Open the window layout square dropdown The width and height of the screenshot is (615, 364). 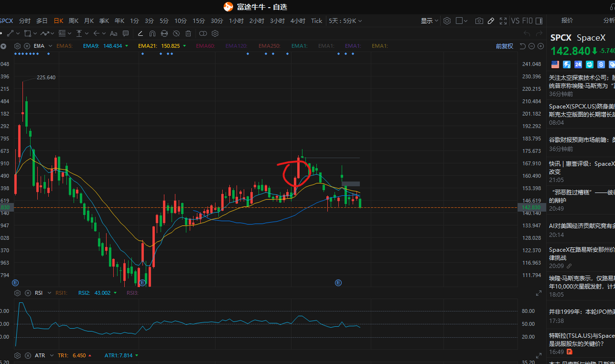click(462, 21)
